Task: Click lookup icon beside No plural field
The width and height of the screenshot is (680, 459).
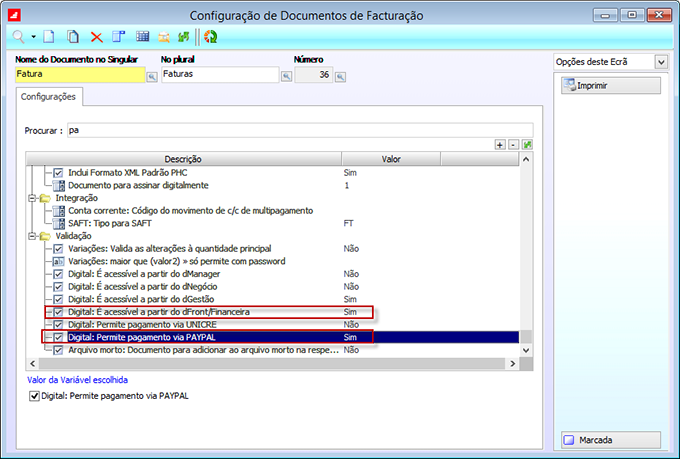Action: tap(286, 77)
